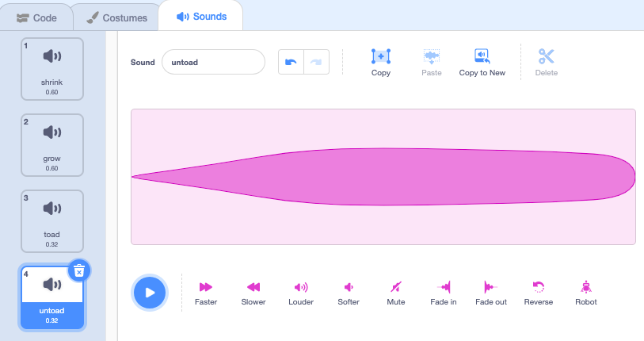Click the scissors Delete icon
The image size is (644, 341).
click(547, 62)
